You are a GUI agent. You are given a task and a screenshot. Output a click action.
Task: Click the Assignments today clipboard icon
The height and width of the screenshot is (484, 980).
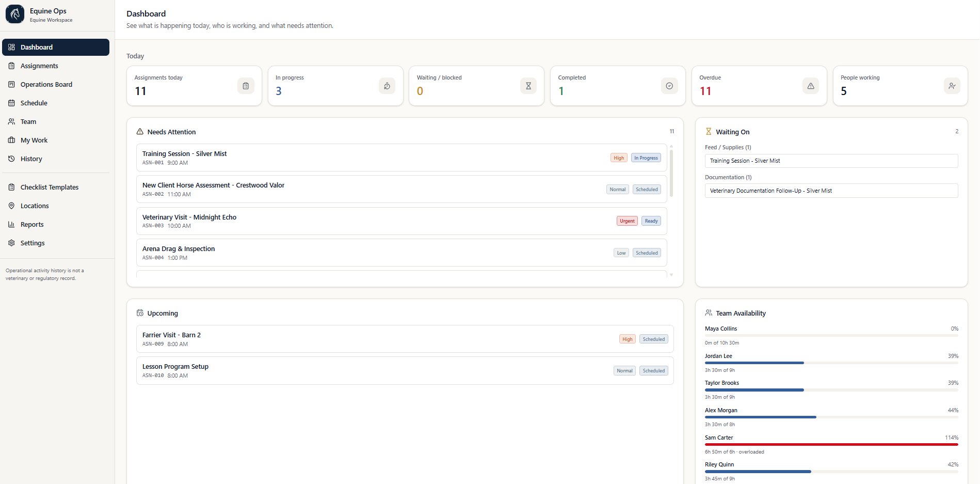[x=246, y=86]
